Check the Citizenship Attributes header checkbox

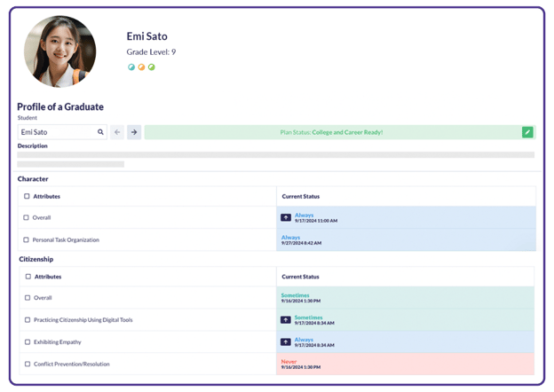coord(28,277)
